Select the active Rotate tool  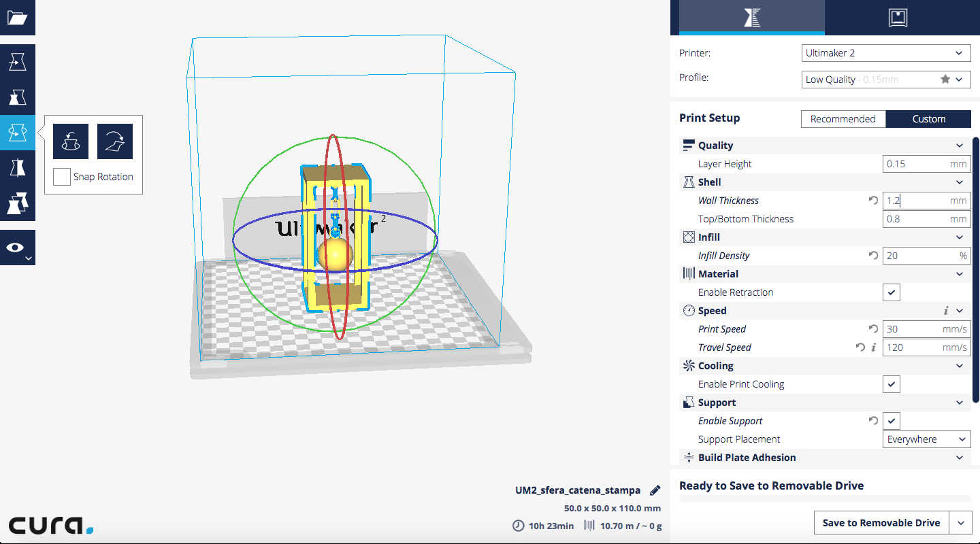tap(17, 133)
